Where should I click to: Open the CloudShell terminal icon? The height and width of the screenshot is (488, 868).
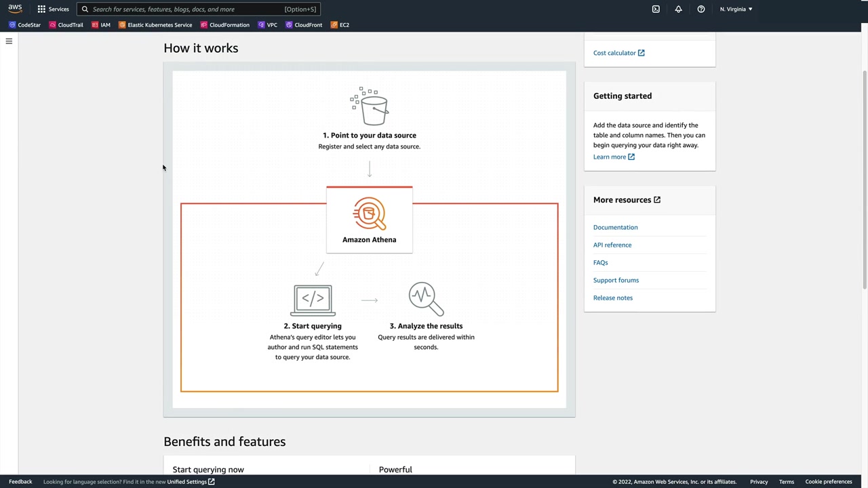(656, 9)
